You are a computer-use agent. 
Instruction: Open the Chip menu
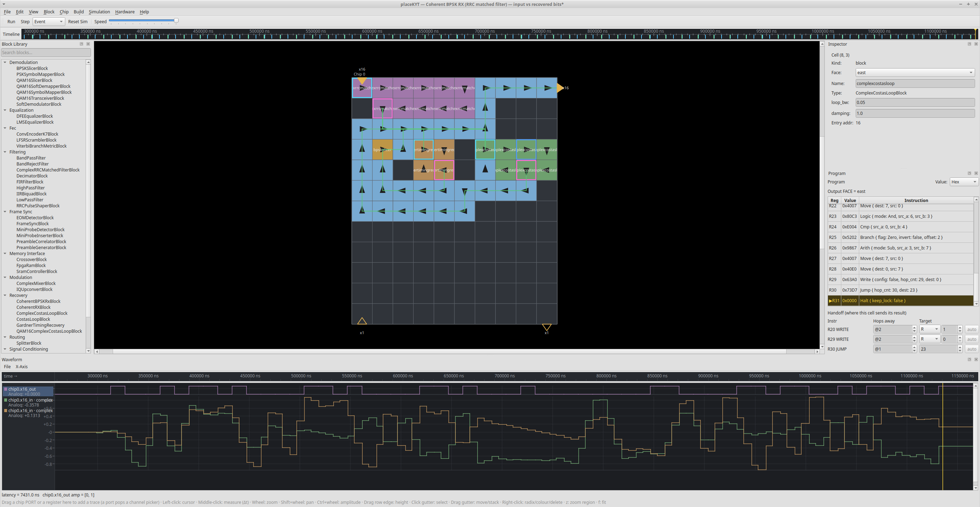point(64,12)
